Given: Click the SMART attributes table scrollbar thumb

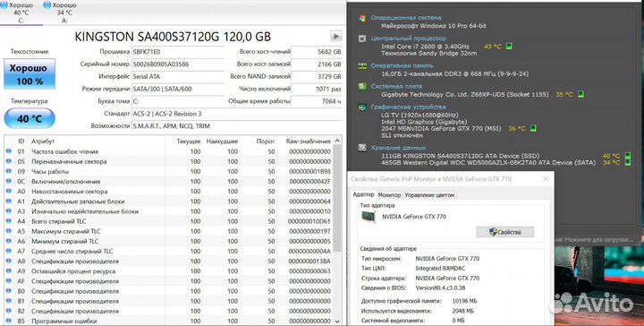Looking at the screenshot, I should [x=337, y=199].
